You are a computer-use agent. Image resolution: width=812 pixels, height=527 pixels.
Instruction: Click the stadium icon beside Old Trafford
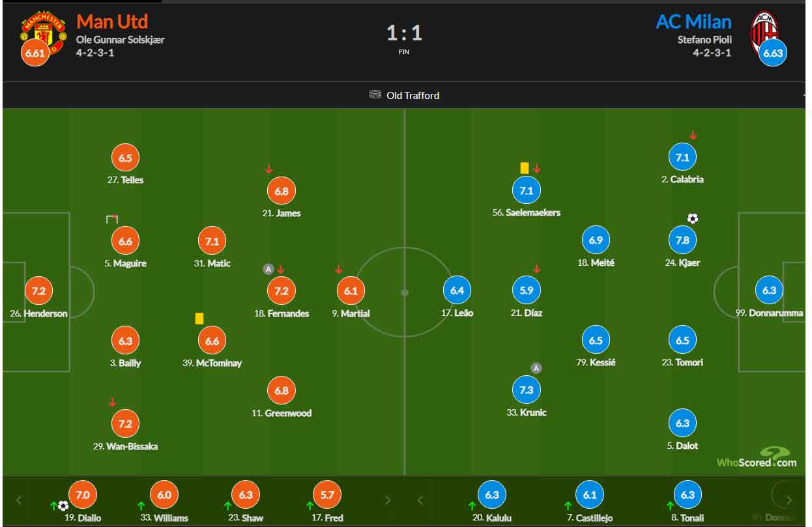(375, 95)
